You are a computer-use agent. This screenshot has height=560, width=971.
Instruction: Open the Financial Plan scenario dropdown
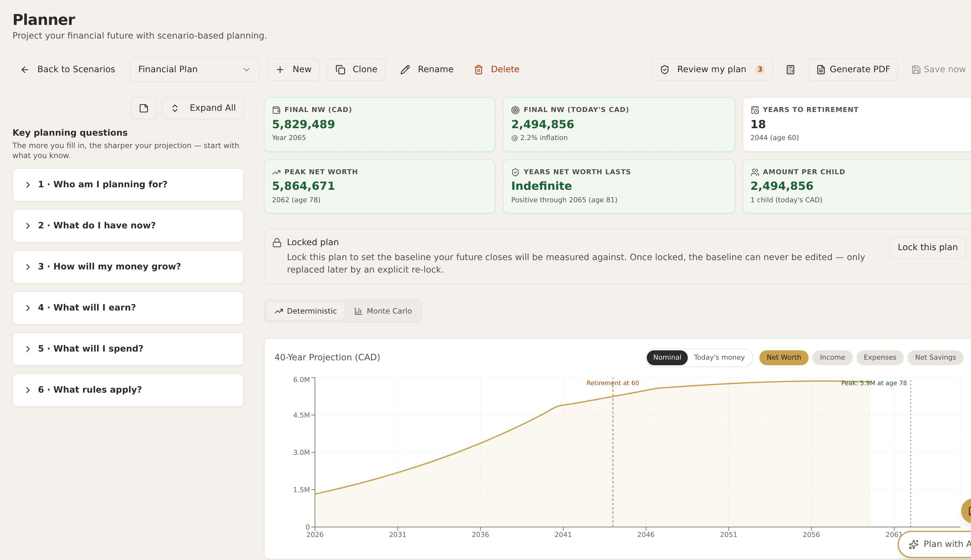pyautogui.click(x=195, y=70)
